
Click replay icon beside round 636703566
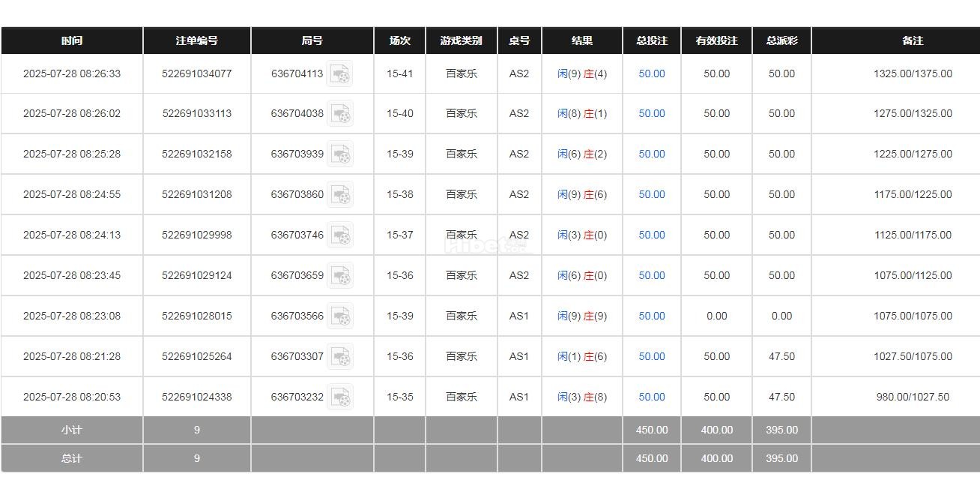(340, 316)
